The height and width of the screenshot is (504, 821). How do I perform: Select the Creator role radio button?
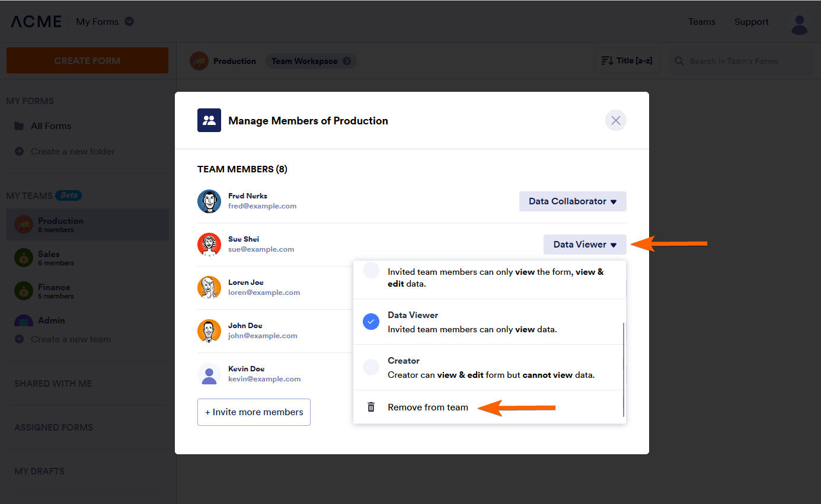pos(371,367)
